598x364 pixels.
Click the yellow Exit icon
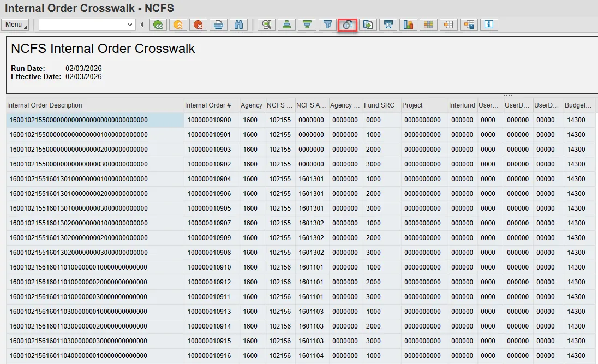pos(178,25)
